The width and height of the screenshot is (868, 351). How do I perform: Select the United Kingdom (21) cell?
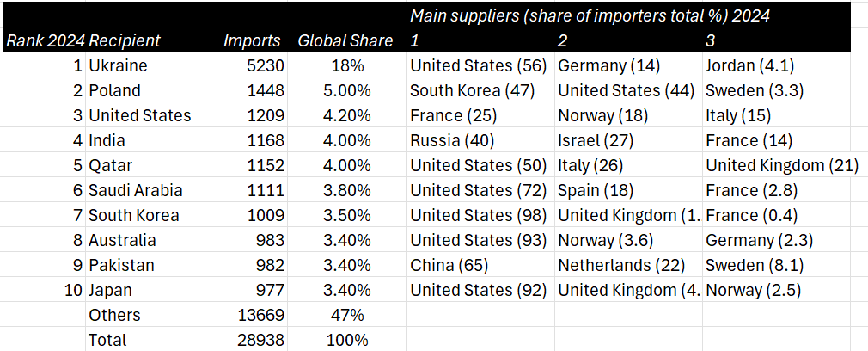click(782, 166)
